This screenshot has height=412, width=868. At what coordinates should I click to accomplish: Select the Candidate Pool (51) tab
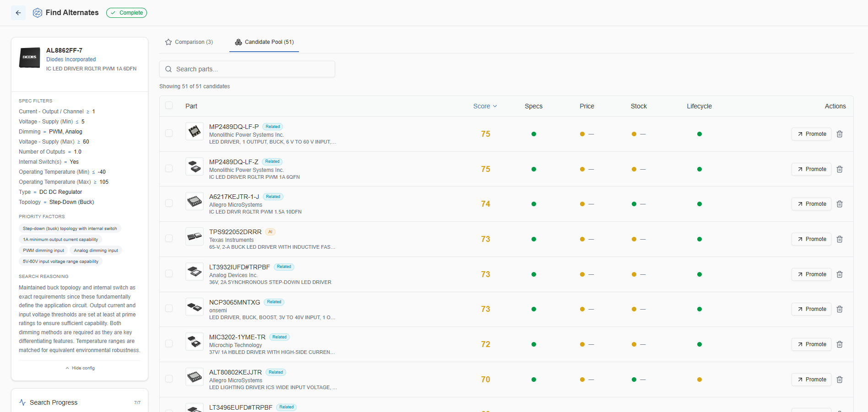pyautogui.click(x=264, y=42)
